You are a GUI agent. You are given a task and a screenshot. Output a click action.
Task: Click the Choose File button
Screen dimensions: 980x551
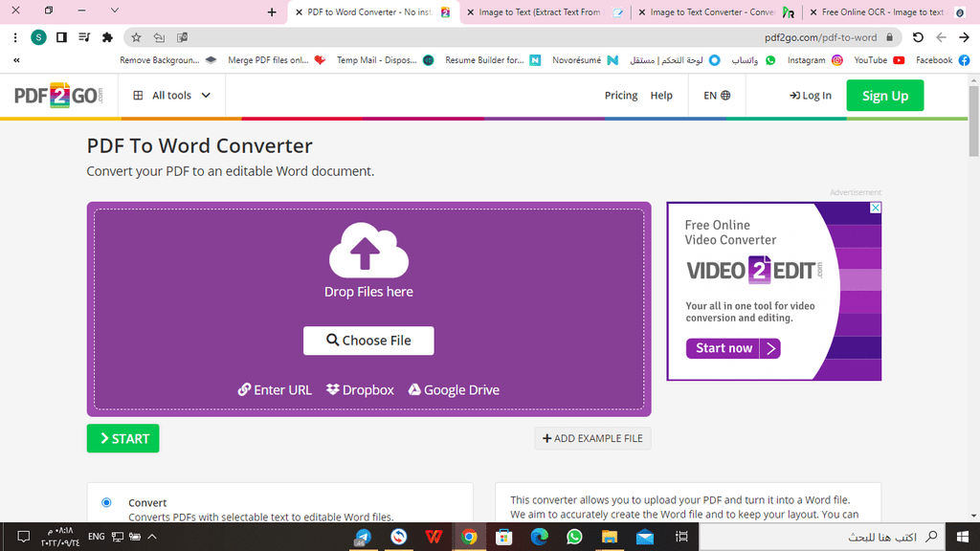(x=368, y=341)
